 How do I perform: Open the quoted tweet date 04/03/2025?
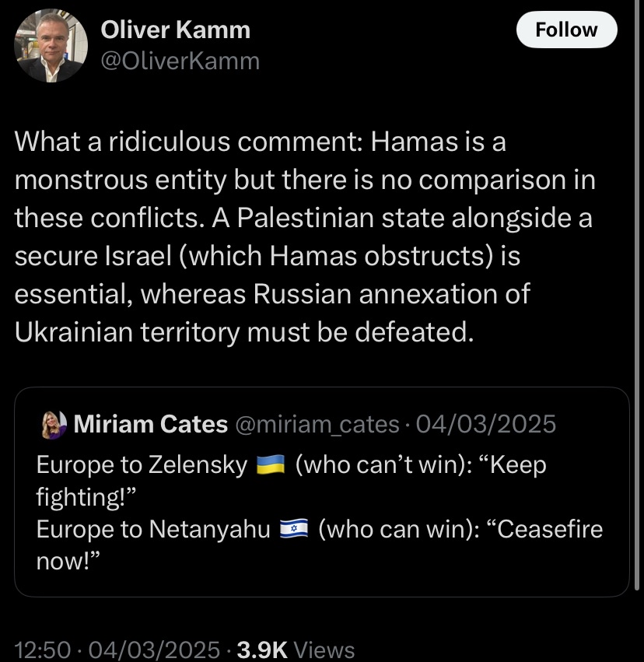486,424
